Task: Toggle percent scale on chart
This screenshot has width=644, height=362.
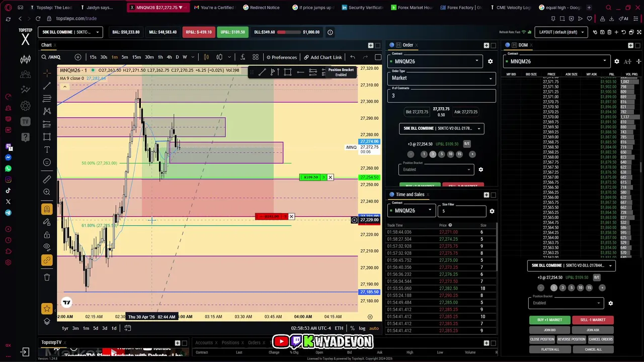Action: coord(352,328)
